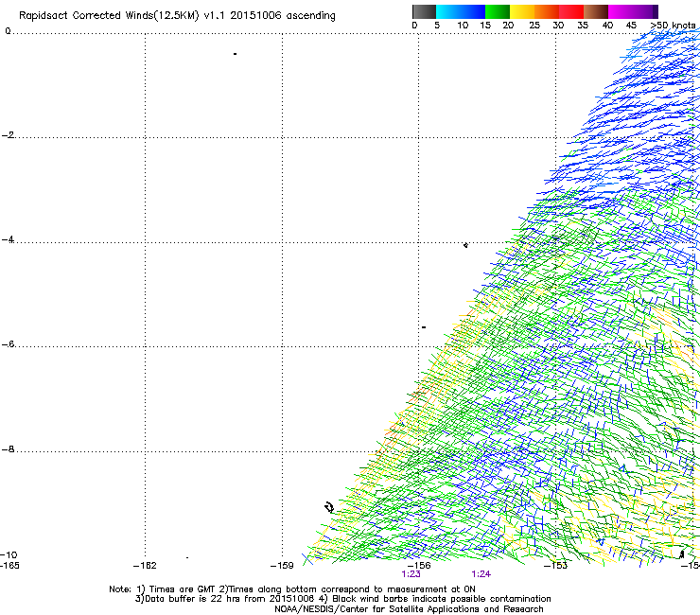Click the '-156' longitude axis label
This screenshot has height=615, width=700.
tap(419, 566)
